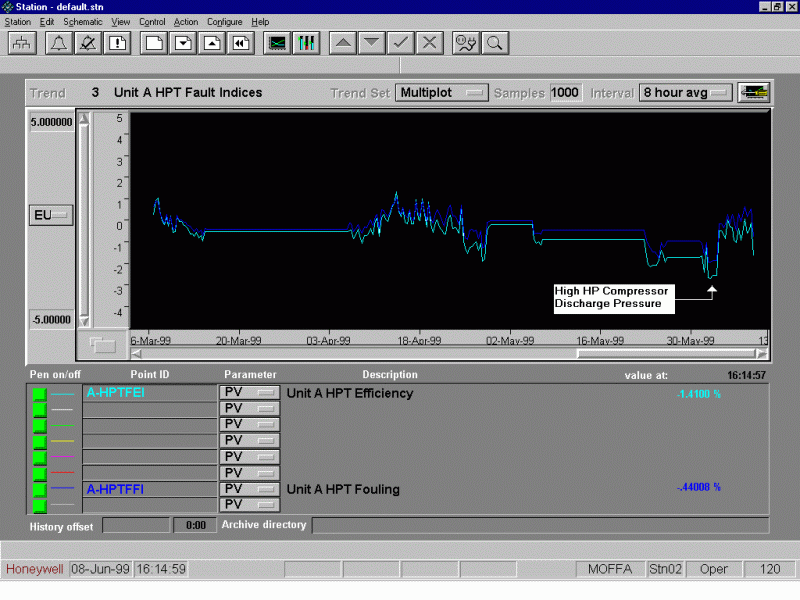This screenshot has height=600, width=800.
Task: Click the X cancel toolbar button
Action: tap(430, 43)
